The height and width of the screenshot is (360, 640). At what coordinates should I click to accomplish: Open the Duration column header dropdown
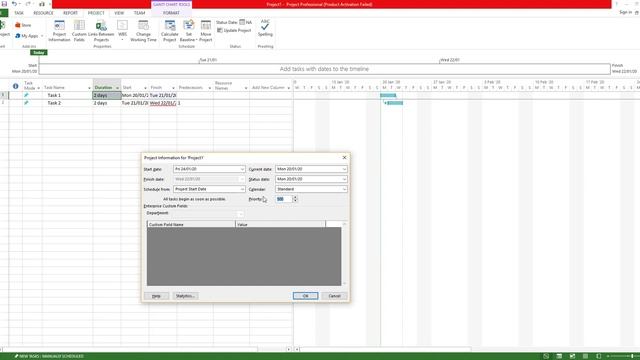coord(117,88)
